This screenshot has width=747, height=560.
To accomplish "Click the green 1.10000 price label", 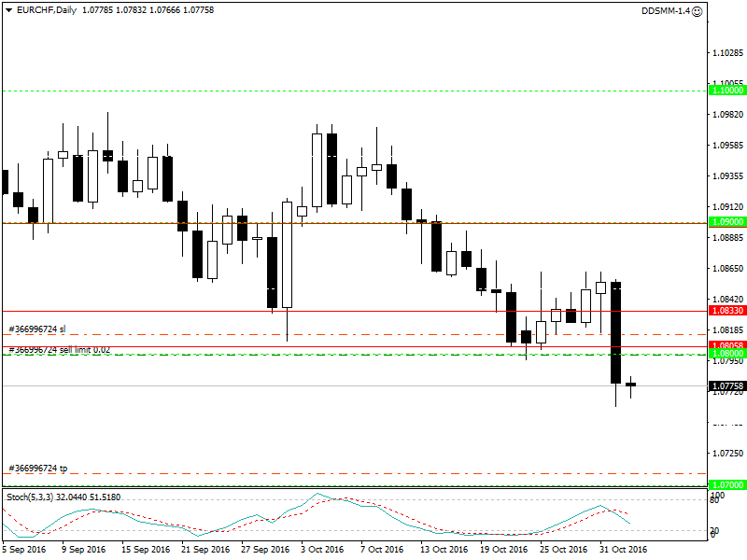I will pos(727,90).
